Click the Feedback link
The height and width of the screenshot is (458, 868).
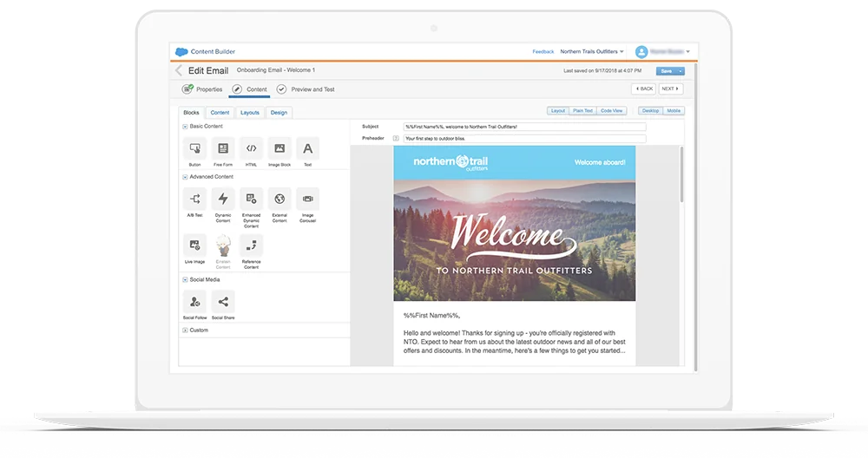pos(543,51)
